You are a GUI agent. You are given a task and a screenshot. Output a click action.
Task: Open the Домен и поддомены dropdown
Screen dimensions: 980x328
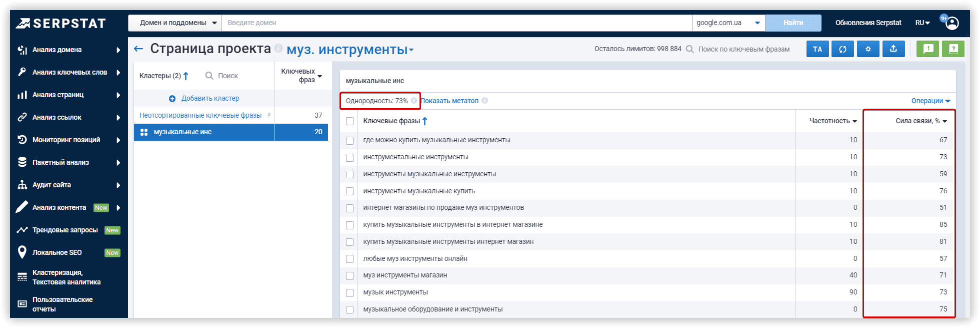tap(175, 23)
